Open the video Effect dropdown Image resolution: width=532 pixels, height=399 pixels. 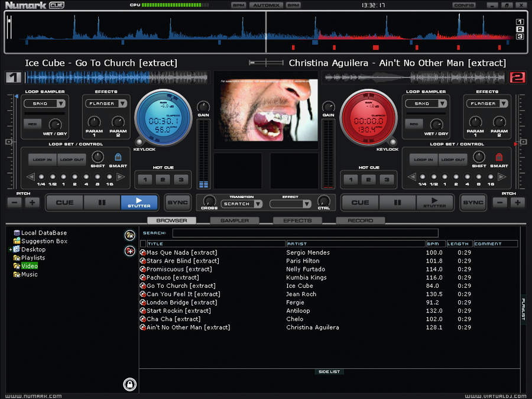[x=307, y=204]
